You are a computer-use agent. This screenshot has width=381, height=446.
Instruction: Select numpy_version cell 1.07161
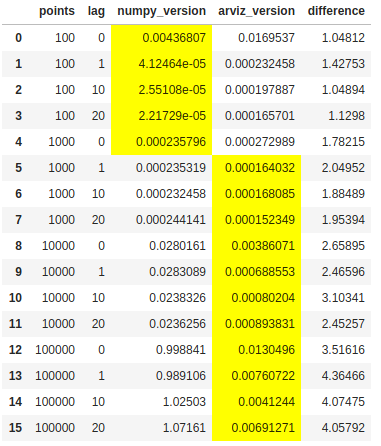[161, 428]
